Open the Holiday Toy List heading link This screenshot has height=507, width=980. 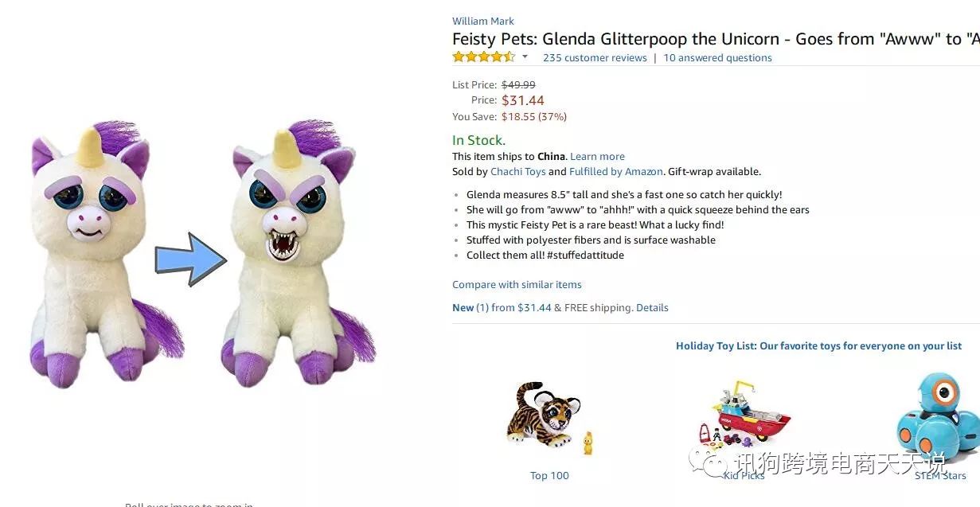pyautogui.click(x=818, y=345)
